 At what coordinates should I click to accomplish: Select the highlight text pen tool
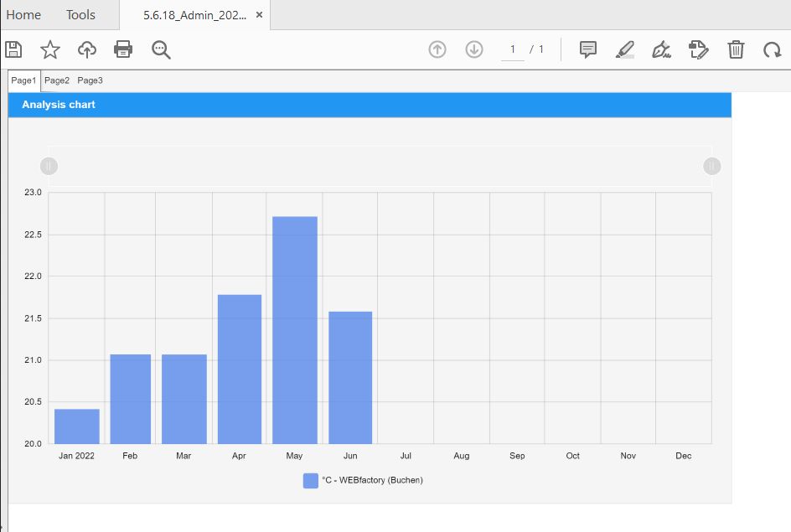tap(625, 49)
